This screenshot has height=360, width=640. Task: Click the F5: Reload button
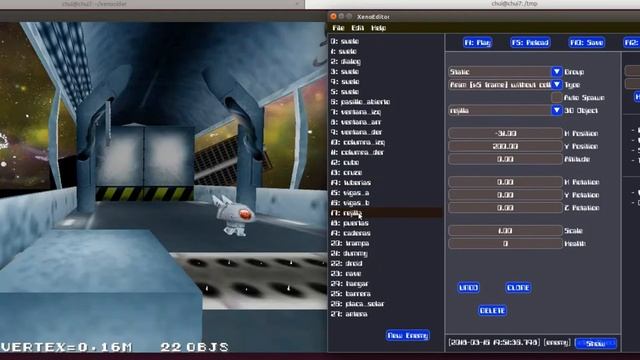click(530, 42)
